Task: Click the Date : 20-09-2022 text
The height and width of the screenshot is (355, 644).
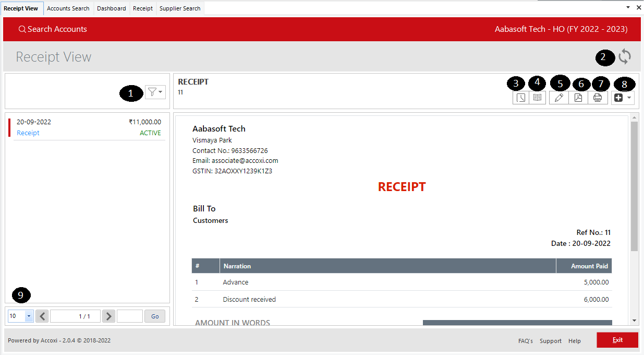Action: click(581, 243)
